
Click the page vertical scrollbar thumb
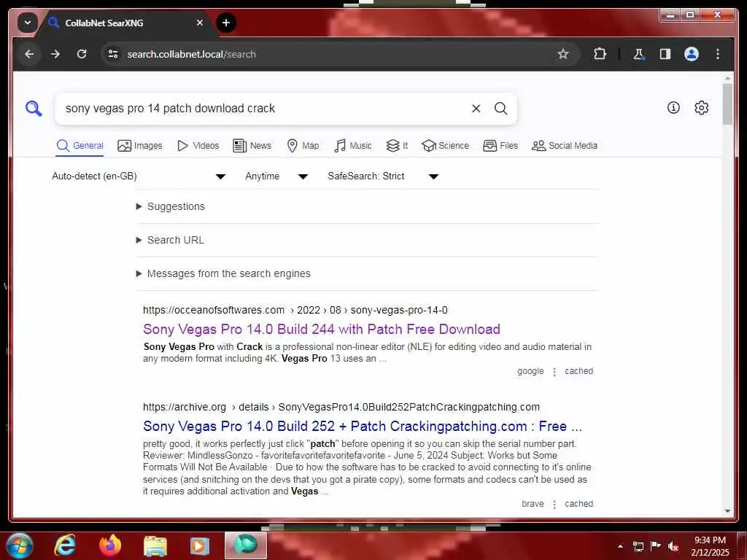(x=727, y=104)
